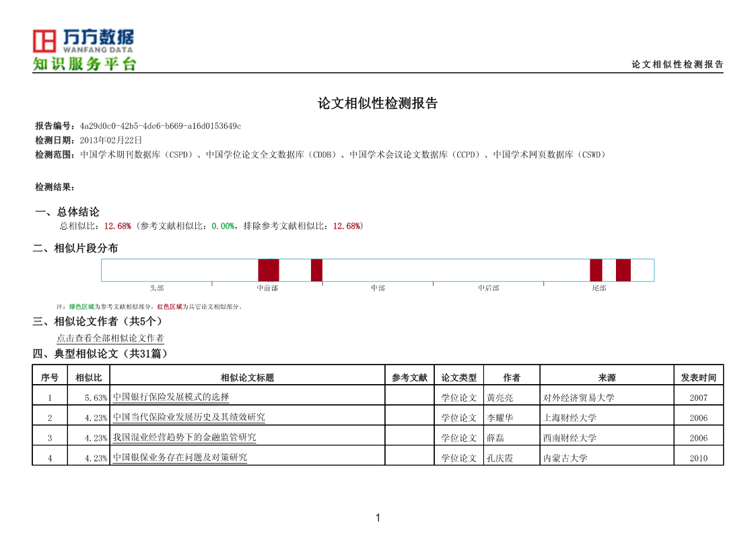Click the Wanfang Data logo
The height and width of the screenshot is (535, 756).
pyautogui.click(x=83, y=41)
